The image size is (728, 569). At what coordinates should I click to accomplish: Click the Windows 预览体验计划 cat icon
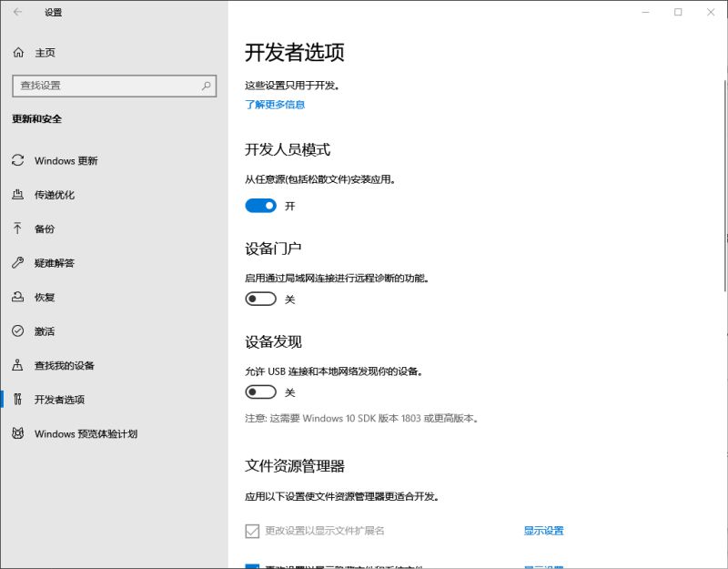[x=17, y=433]
